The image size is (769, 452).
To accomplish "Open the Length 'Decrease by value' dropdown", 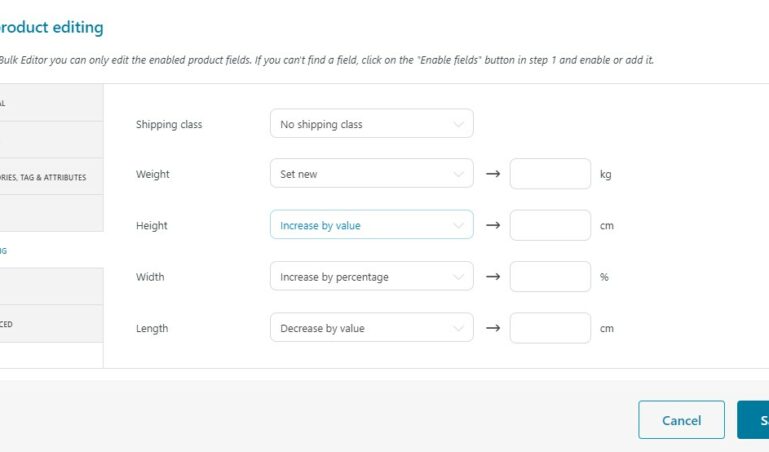I will pos(372,328).
